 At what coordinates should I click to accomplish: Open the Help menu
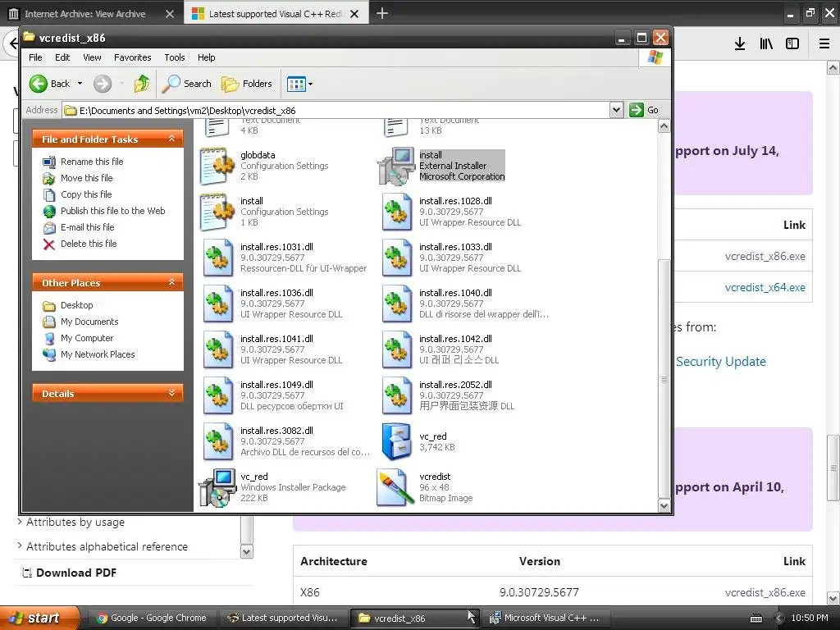tap(206, 57)
